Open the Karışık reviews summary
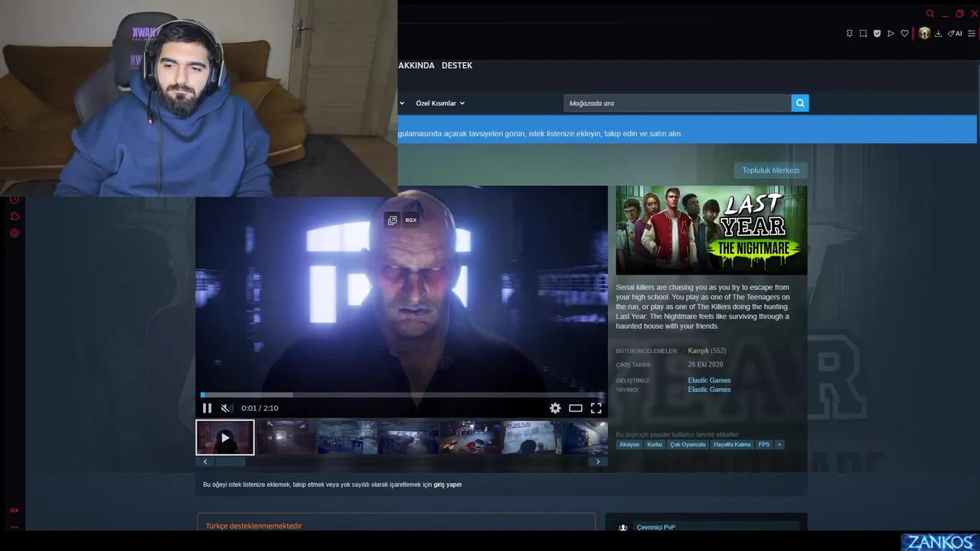 pos(698,351)
